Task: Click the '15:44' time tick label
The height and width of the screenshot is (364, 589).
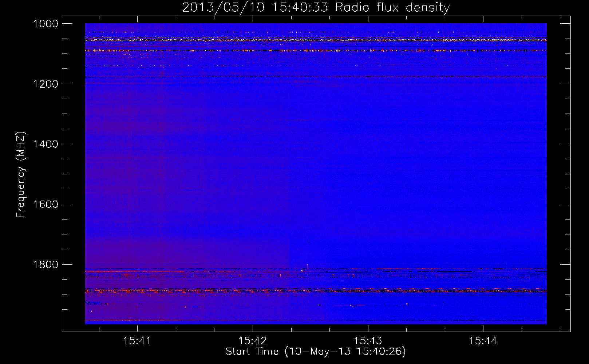Action: tap(483, 341)
